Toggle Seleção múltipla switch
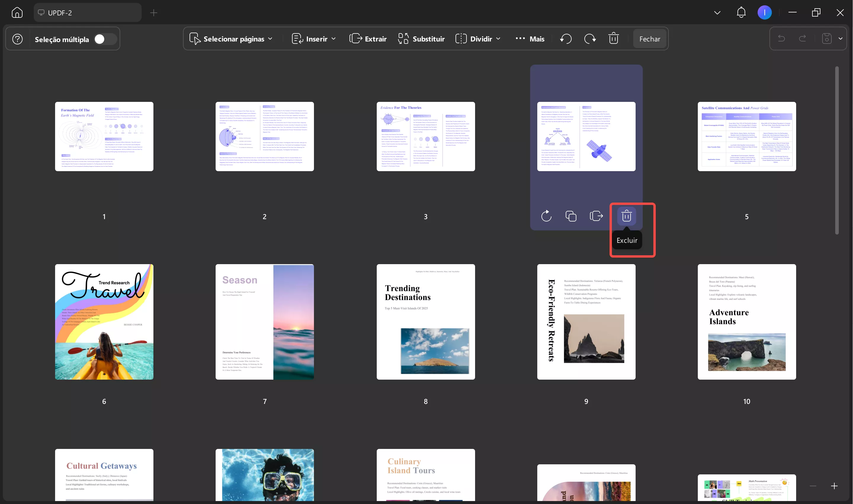The image size is (853, 504). coord(105,39)
